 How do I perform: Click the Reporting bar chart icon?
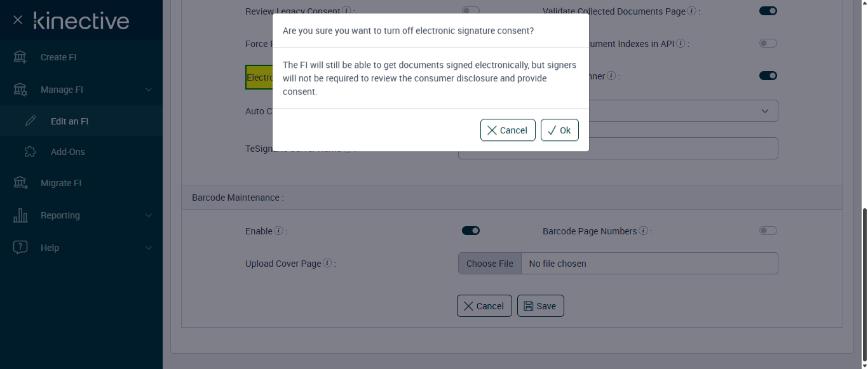20,215
